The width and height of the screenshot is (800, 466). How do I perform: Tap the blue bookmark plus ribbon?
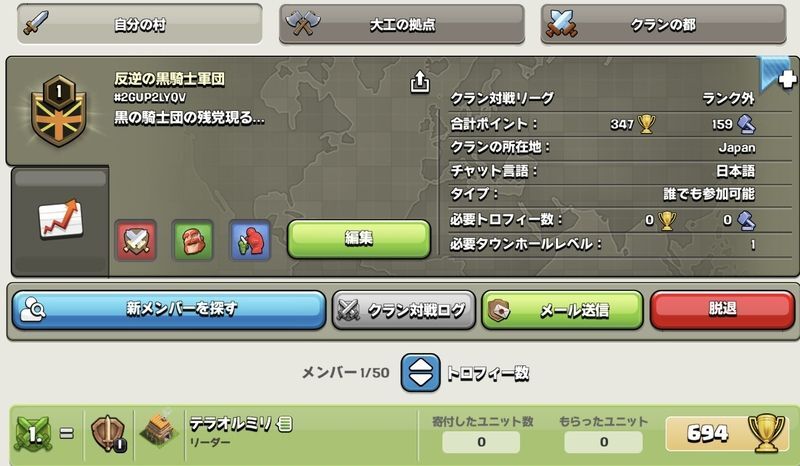(778, 75)
